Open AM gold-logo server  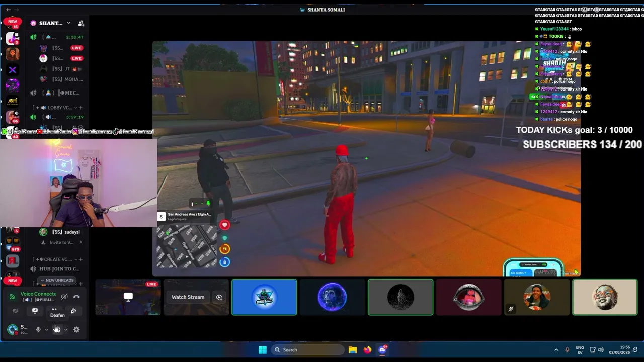tap(13, 101)
